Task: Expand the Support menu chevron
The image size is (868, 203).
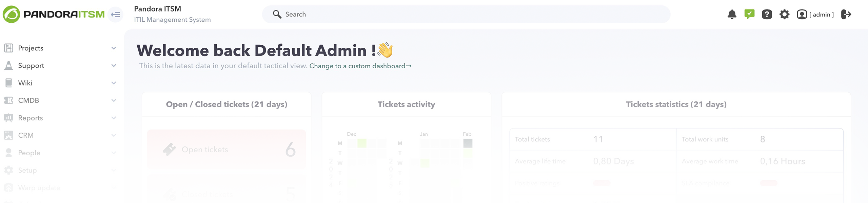Action: (114, 66)
